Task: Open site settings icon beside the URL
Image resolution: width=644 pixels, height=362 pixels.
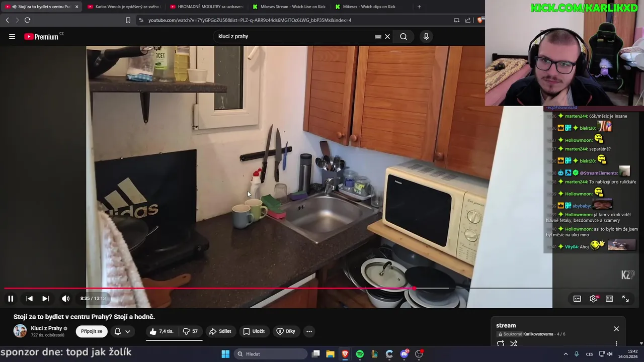Action: coord(141,20)
